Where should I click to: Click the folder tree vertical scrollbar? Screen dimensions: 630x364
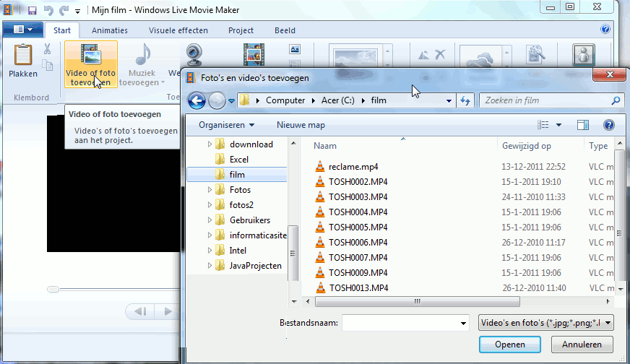tap(293, 253)
